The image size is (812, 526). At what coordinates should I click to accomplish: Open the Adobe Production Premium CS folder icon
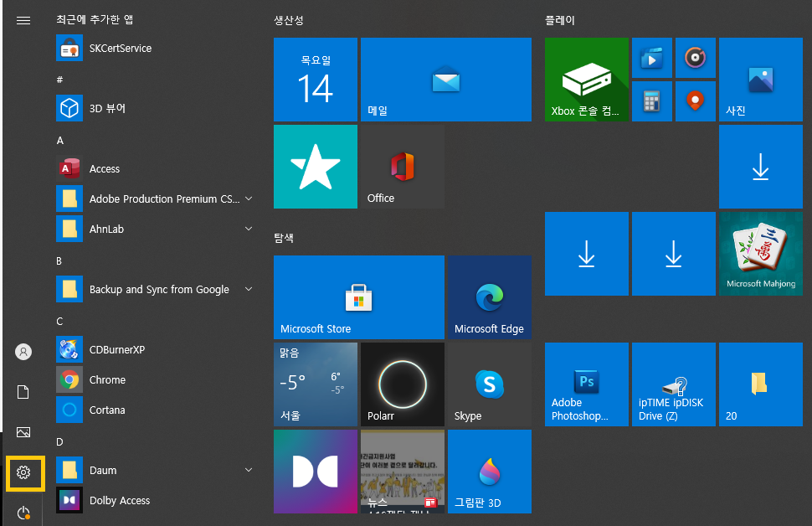[69, 199]
